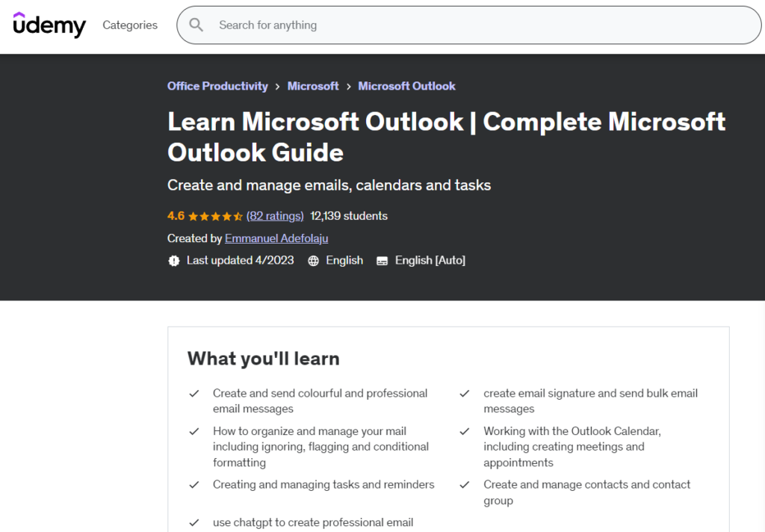
Task: Click the magnifying glass search icon
Action: 196,25
